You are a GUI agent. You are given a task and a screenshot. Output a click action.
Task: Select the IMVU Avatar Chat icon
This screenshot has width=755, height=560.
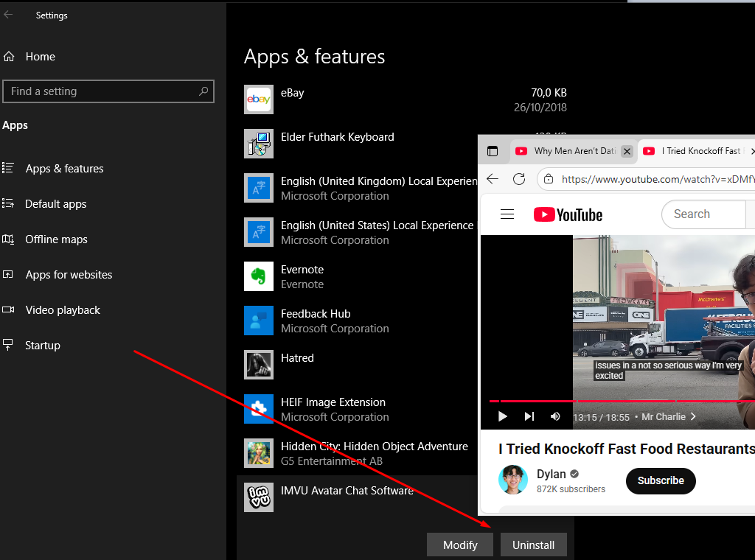click(259, 497)
